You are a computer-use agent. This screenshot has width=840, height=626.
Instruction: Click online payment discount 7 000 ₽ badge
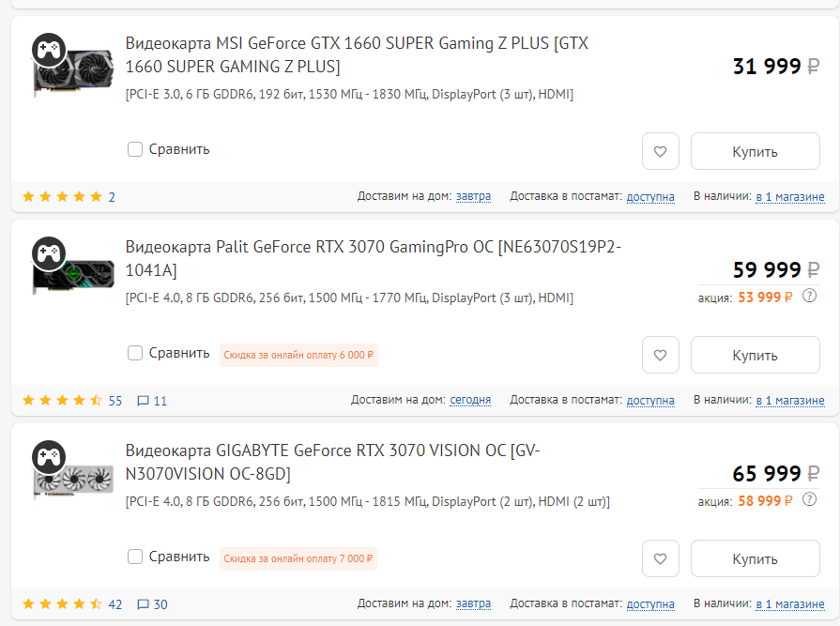(298, 558)
